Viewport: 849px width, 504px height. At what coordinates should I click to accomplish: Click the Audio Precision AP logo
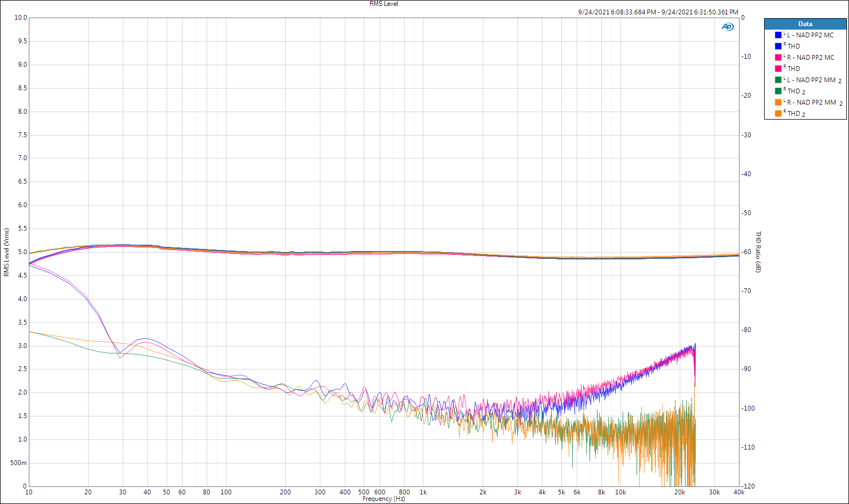[x=727, y=27]
